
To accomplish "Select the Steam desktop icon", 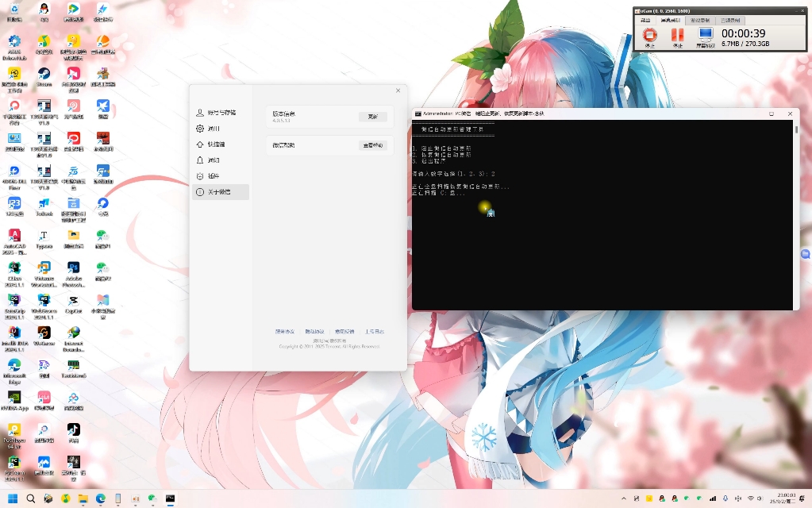I will tap(44, 78).
